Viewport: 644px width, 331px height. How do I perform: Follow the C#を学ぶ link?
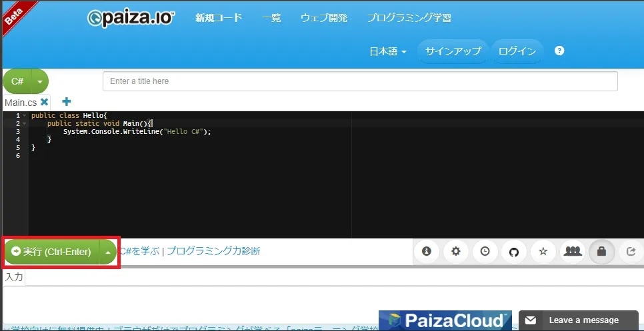click(139, 251)
